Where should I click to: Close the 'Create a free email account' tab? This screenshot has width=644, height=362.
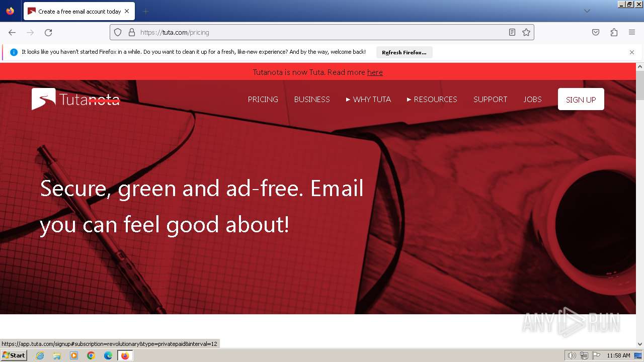click(x=127, y=11)
